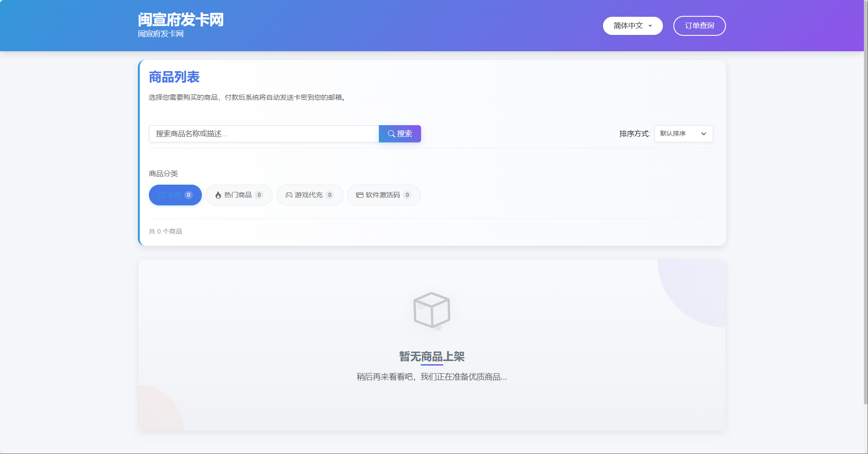This screenshot has width=868, height=454.
Task: Open the 闽宣府发卡网 site title link
Action: [x=181, y=20]
